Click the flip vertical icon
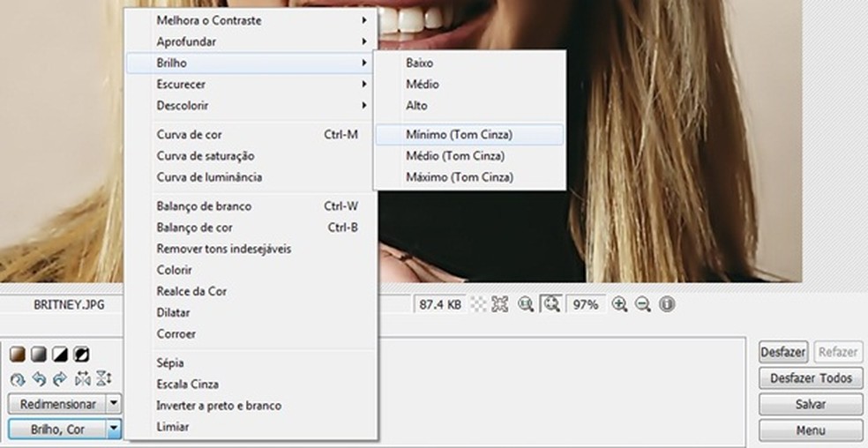868x448 pixels. point(103,379)
